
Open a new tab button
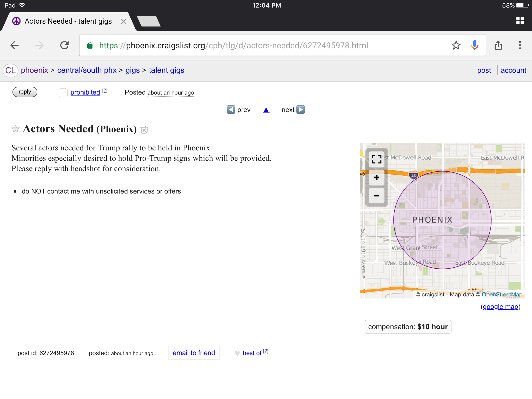(x=149, y=21)
